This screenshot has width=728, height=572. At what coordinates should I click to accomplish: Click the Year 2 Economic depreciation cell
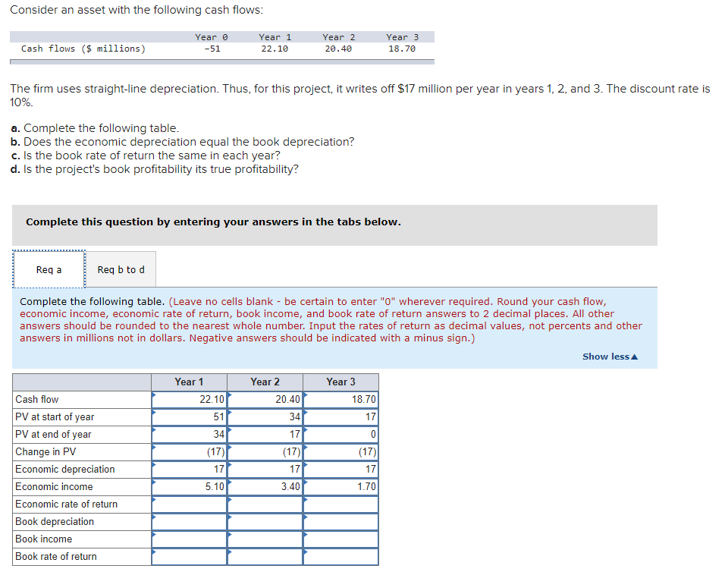(265, 469)
